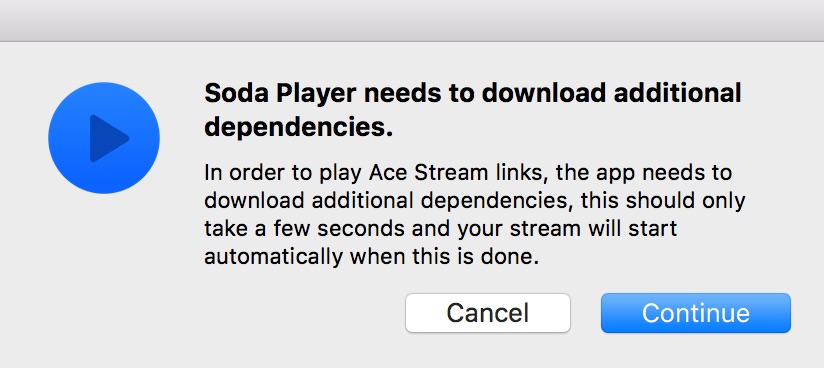This screenshot has width=824, height=368.
Task: Click the blue default Continue label
Action: pyautogui.click(x=696, y=313)
